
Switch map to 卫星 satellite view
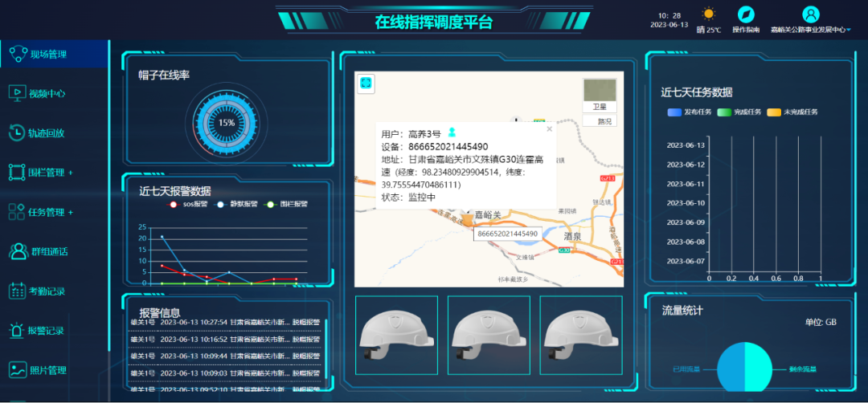pos(600,95)
